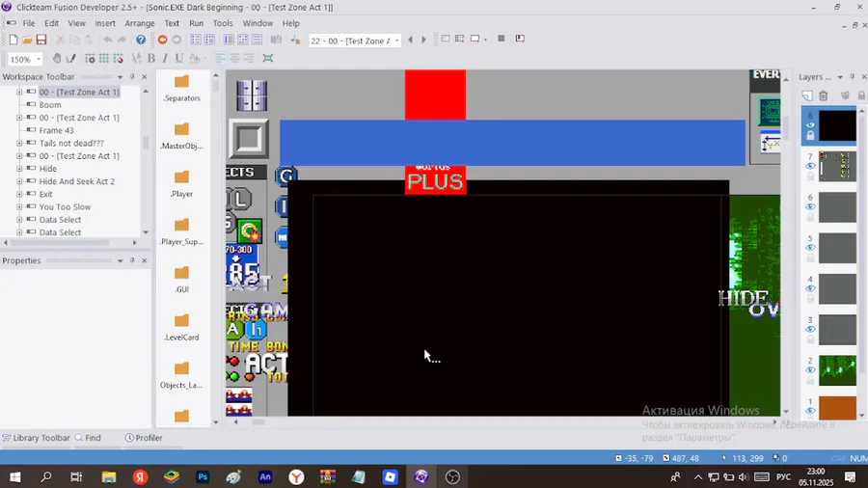Select 'Frame 43' in the workspace tree

56,130
